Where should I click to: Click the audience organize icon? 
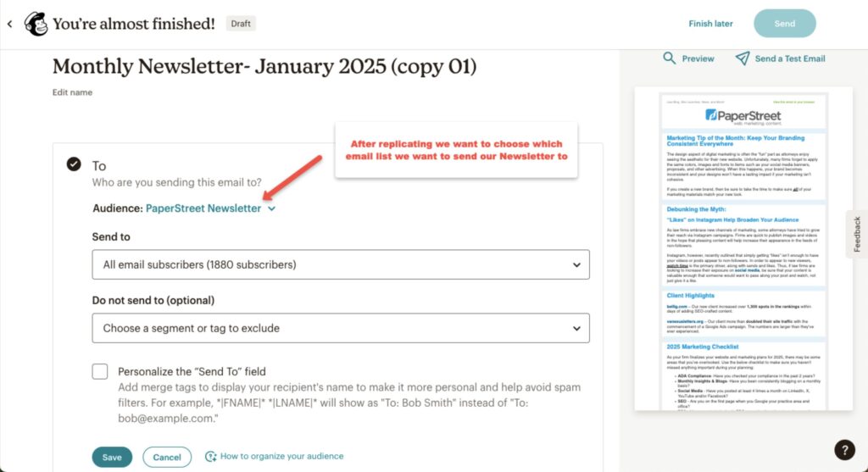(x=210, y=457)
